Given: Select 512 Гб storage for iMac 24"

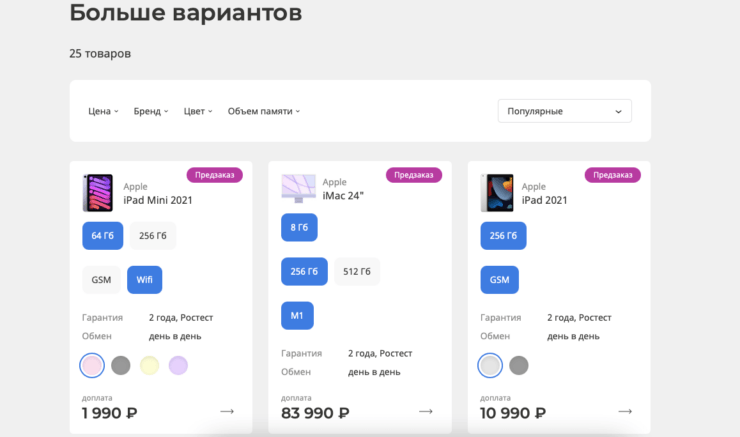Looking at the screenshot, I should tap(357, 271).
